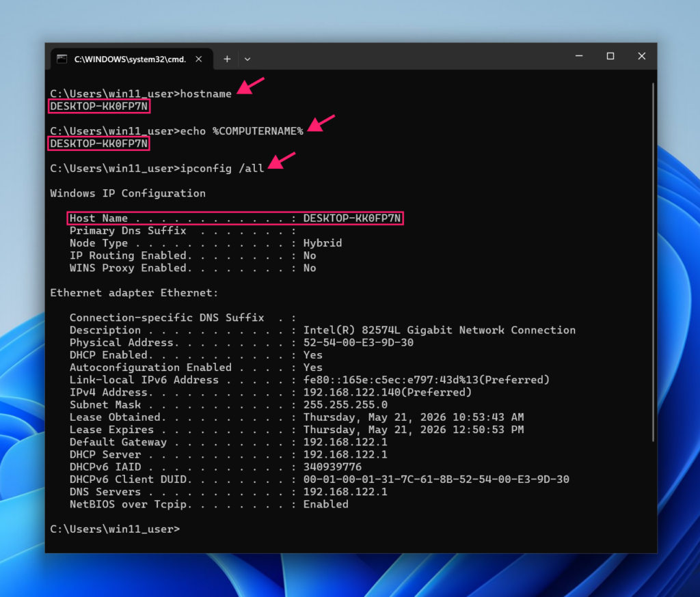Click DESKTOP-KK0FP7N output below hostname command
The width and height of the screenshot is (700, 597).
click(x=98, y=106)
